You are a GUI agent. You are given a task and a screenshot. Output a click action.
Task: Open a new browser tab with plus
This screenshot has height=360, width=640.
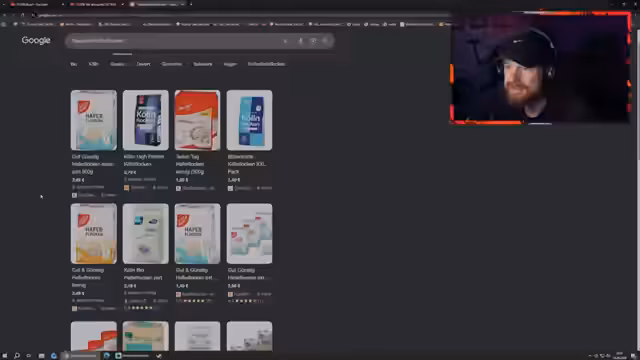pyautogui.click(x=191, y=4)
